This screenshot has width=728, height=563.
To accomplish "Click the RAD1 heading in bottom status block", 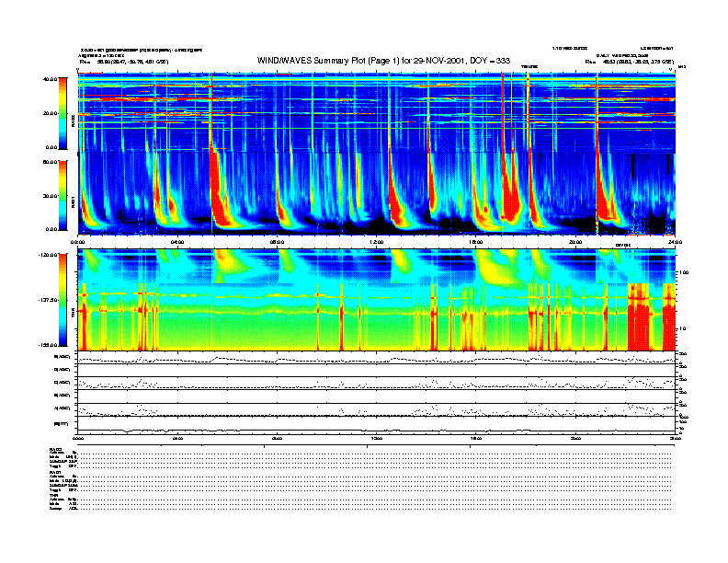I will pos(56,472).
